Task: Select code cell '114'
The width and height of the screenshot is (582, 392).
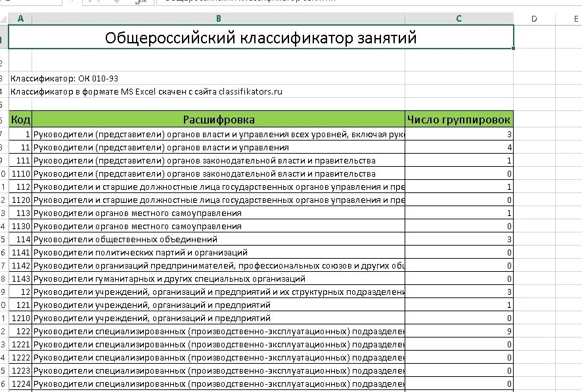Action: click(x=20, y=239)
